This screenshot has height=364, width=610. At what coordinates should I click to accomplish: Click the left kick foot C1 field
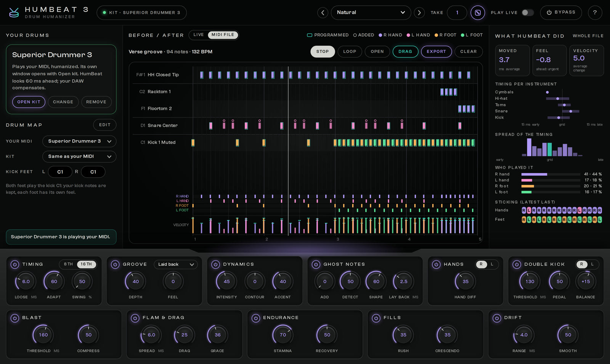pos(60,172)
